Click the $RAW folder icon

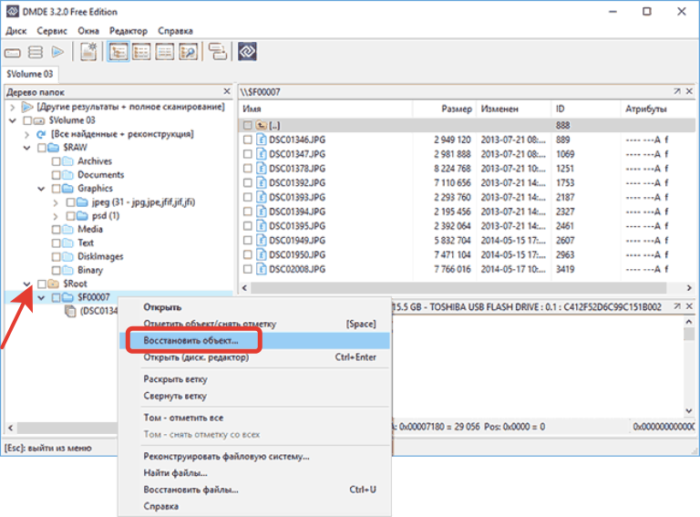[x=54, y=147]
